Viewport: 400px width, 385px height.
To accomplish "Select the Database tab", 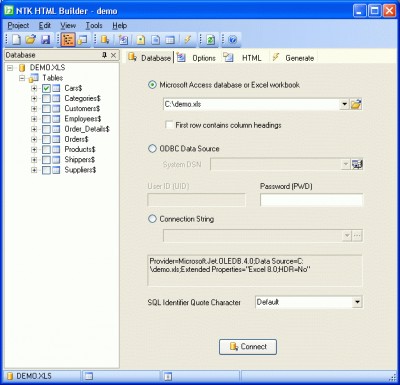I will 149,58.
